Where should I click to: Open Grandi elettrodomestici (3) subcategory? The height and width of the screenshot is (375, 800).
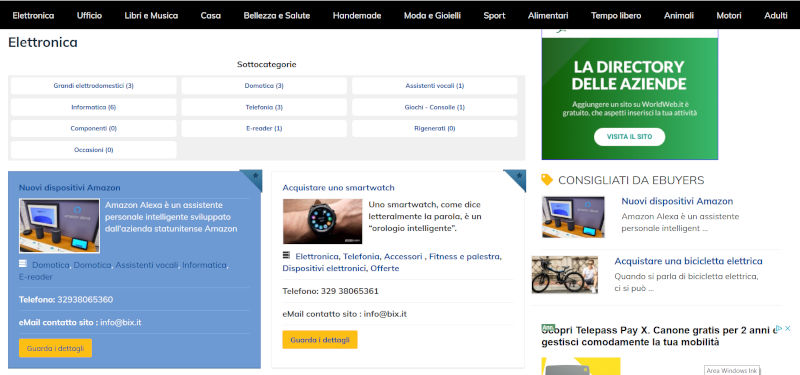pyautogui.click(x=93, y=86)
